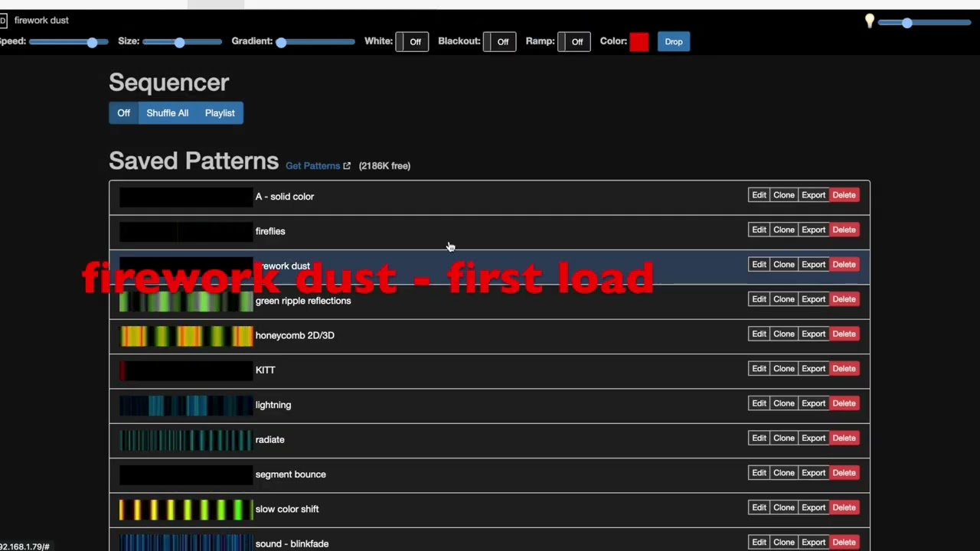Delete the lightning pattern
Screen dimensions: 980x551
(x=844, y=403)
